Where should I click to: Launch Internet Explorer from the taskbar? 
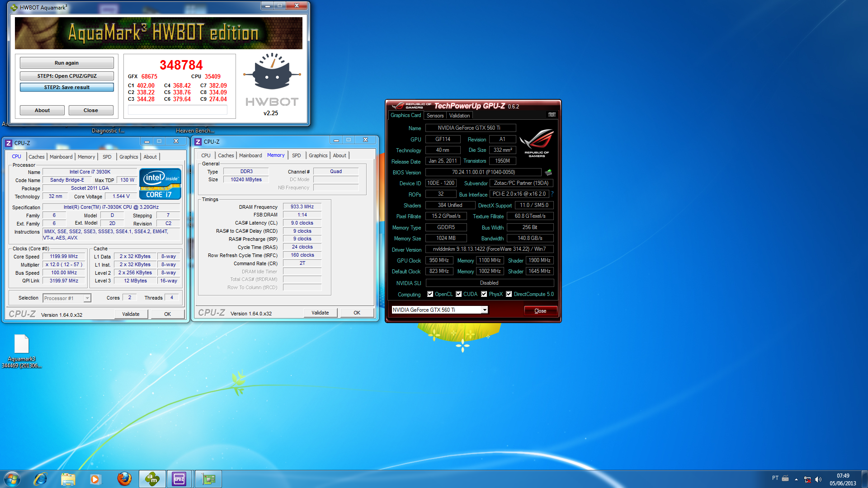pos(41,479)
